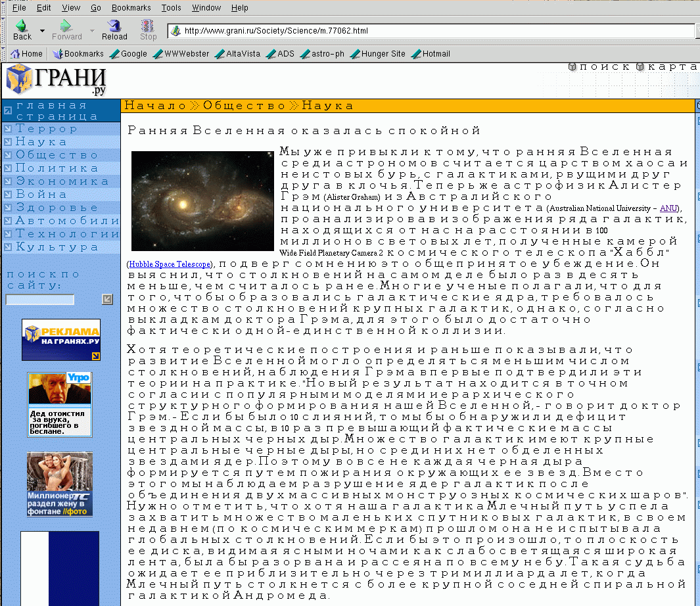Screen dimensions: 700x606
Task: Open the Автомобили section
Action: 68,221
